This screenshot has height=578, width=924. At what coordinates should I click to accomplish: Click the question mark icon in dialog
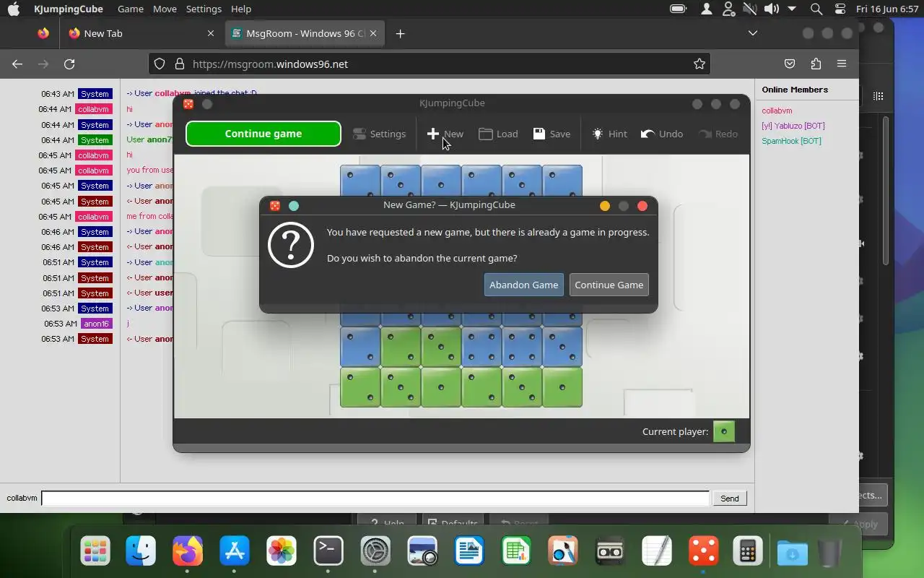(290, 245)
